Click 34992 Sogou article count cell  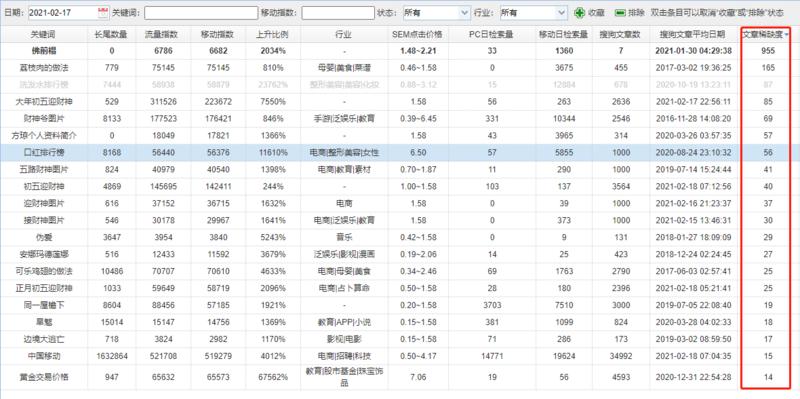click(x=621, y=356)
